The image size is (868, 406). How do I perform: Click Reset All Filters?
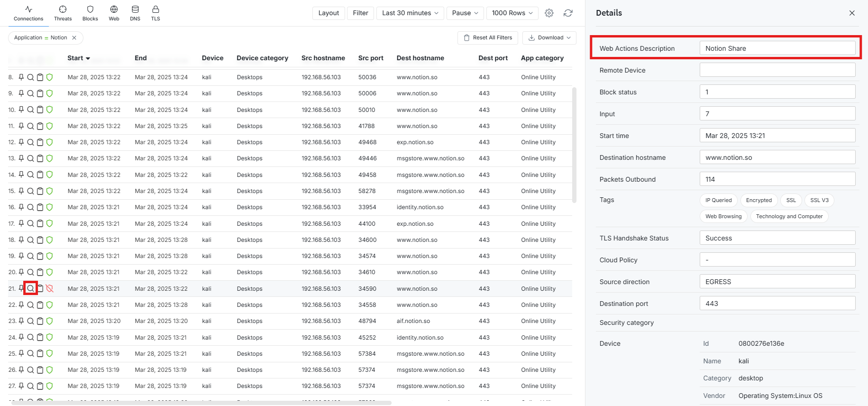[x=487, y=37]
